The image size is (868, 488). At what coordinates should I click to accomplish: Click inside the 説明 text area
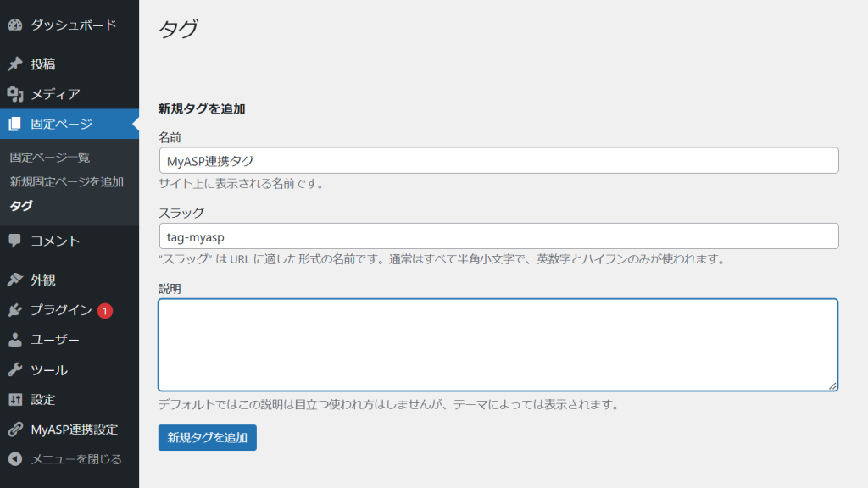point(498,344)
